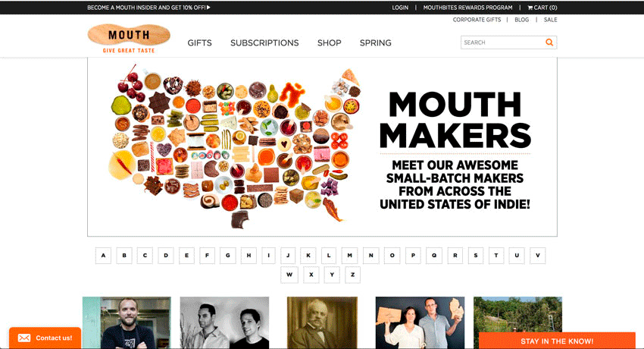This screenshot has height=349, width=644.
Task: Go to the Spring section
Action: tap(375, 42)
